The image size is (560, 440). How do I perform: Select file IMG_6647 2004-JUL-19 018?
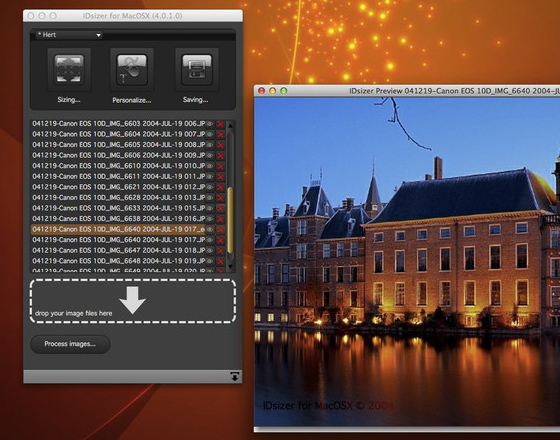click(x=119, y=250)
